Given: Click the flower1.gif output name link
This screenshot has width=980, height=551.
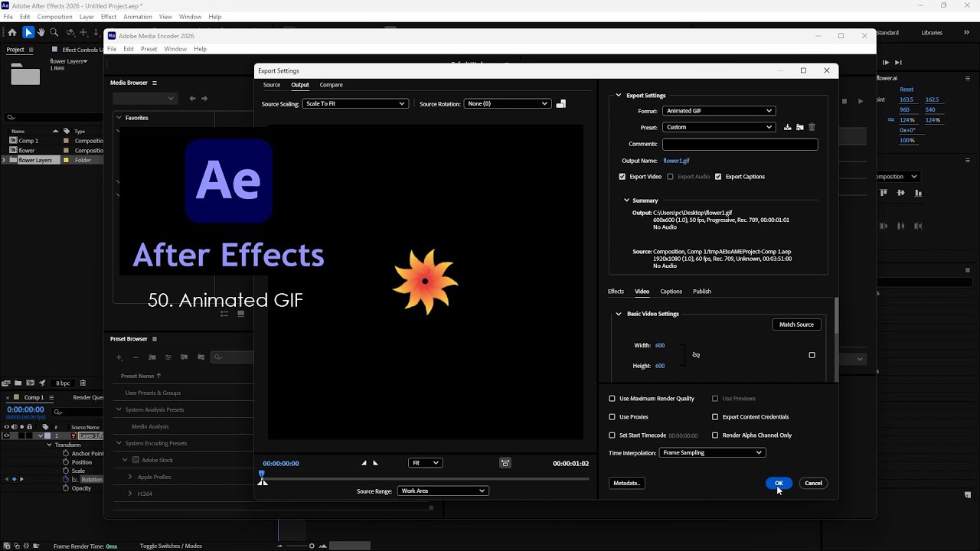Looking at the screenshot, I should pos(676,161).
